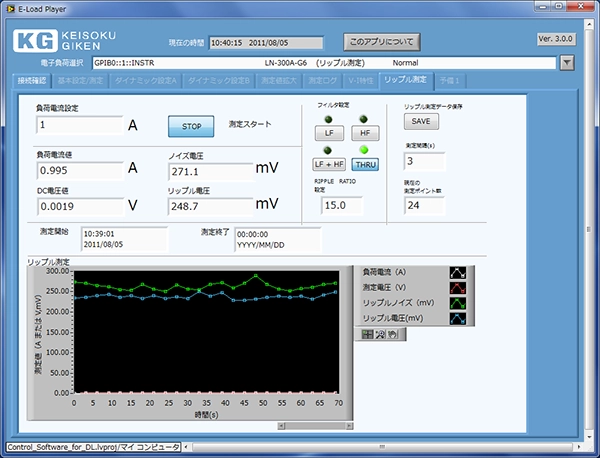
Task: Toggle the THRU filter button
Action: click(364, 164)
